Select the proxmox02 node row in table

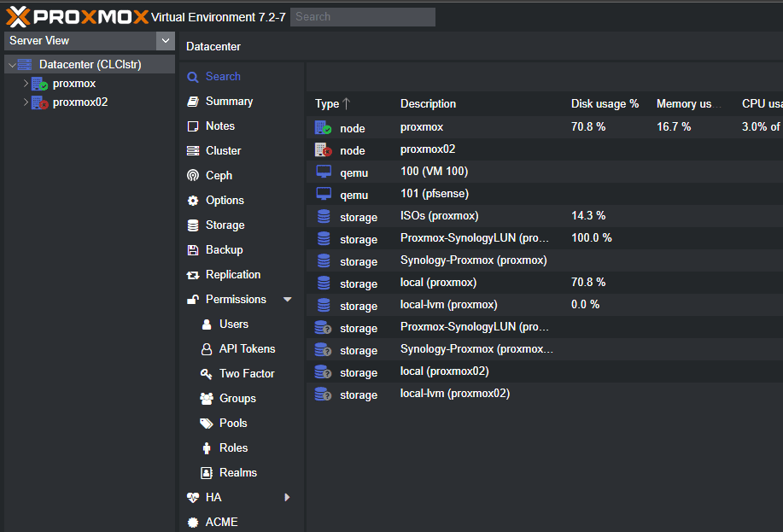tap(545, 149)
